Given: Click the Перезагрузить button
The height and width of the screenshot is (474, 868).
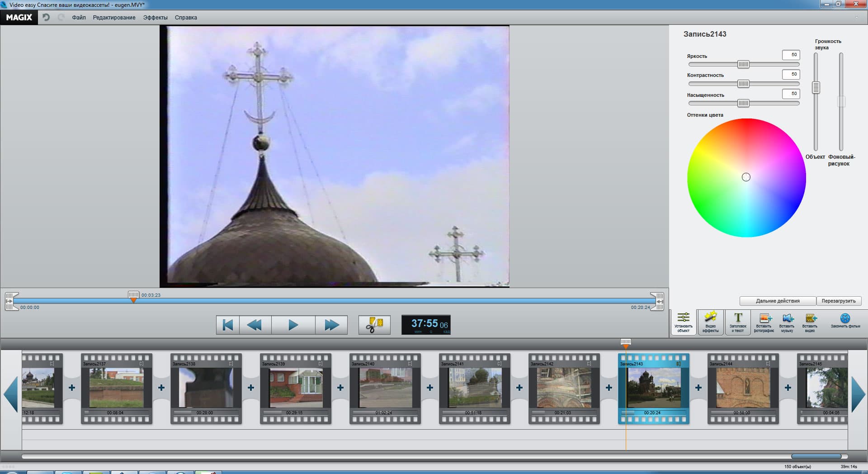Looking at the screenshot, I should point(838,301).
